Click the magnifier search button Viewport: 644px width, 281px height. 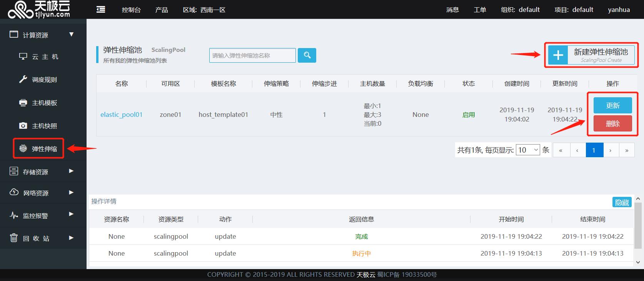pos(307,55)
